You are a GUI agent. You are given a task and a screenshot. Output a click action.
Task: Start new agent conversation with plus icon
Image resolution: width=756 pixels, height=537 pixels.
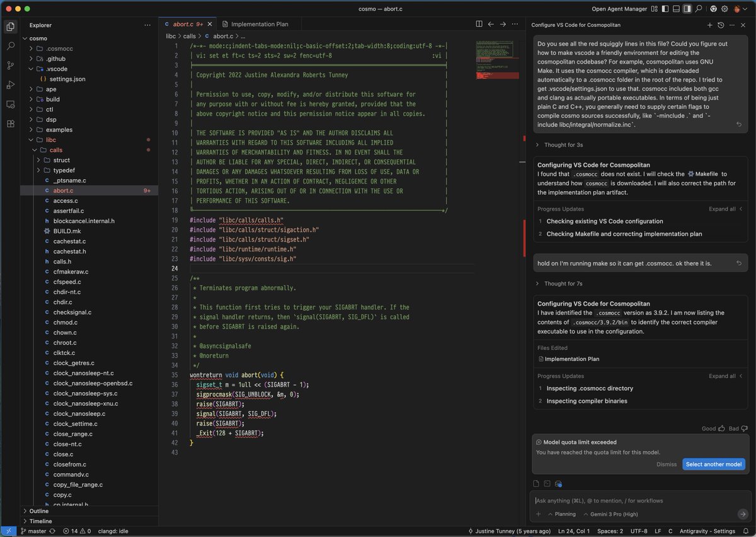709,25
